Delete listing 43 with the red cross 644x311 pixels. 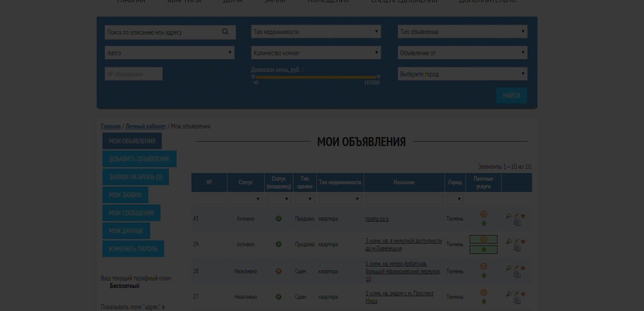pos(523,216)
